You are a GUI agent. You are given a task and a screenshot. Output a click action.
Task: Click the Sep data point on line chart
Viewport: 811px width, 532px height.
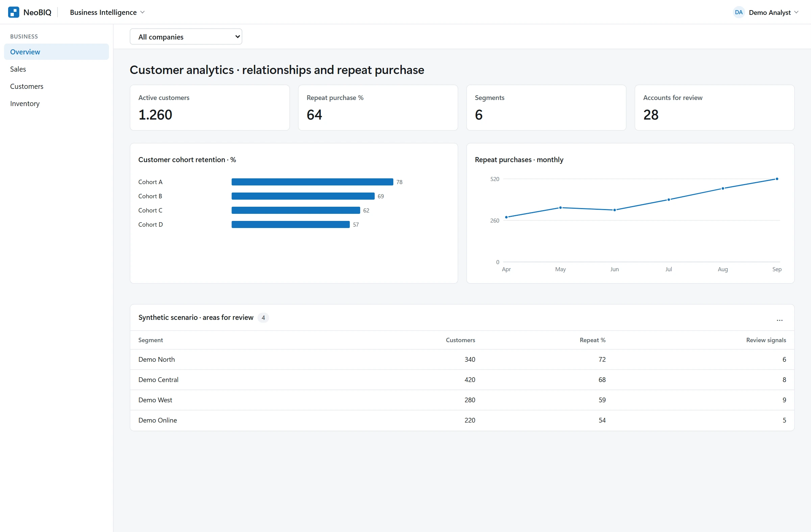click(777, 179)
